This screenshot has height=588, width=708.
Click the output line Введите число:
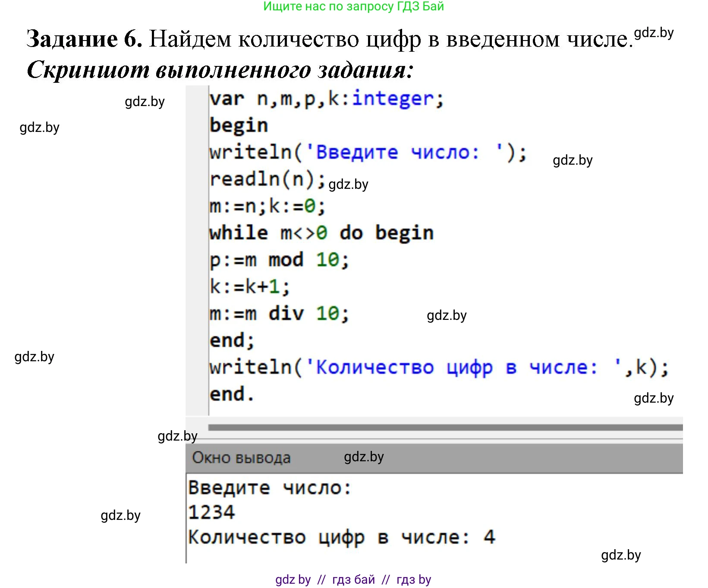click(270, 487)
